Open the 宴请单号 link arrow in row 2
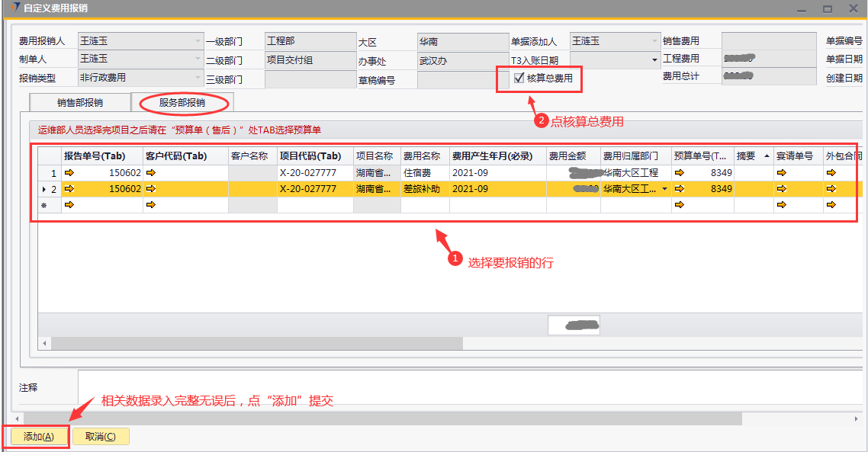The width and height of the screenshot is (868, 452). point(781,189)
